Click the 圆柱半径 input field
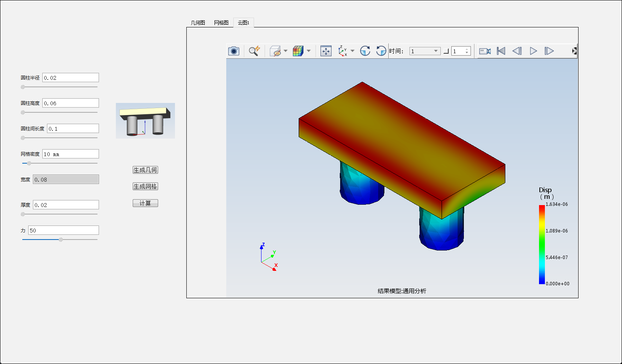622x364 pixels. [70, 77]
